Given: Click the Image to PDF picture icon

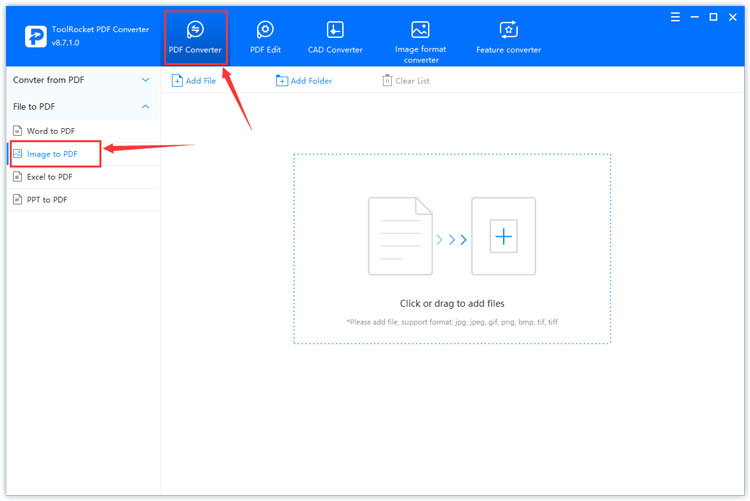Looking at the screenshot, I should 18,154.
